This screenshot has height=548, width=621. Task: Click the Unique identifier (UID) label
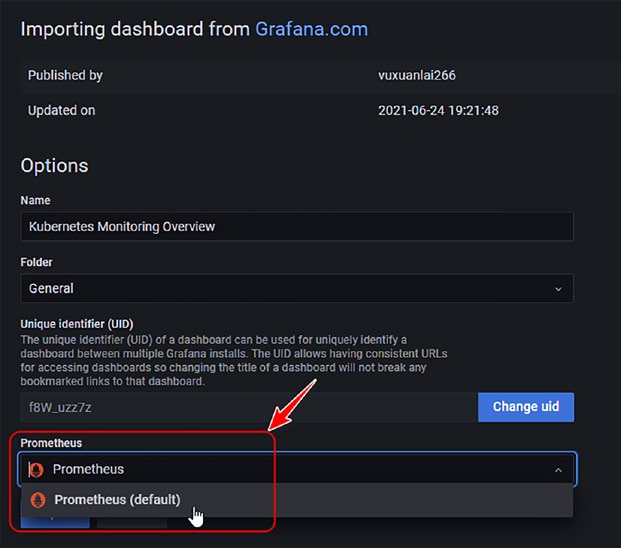tap(77, 324)
